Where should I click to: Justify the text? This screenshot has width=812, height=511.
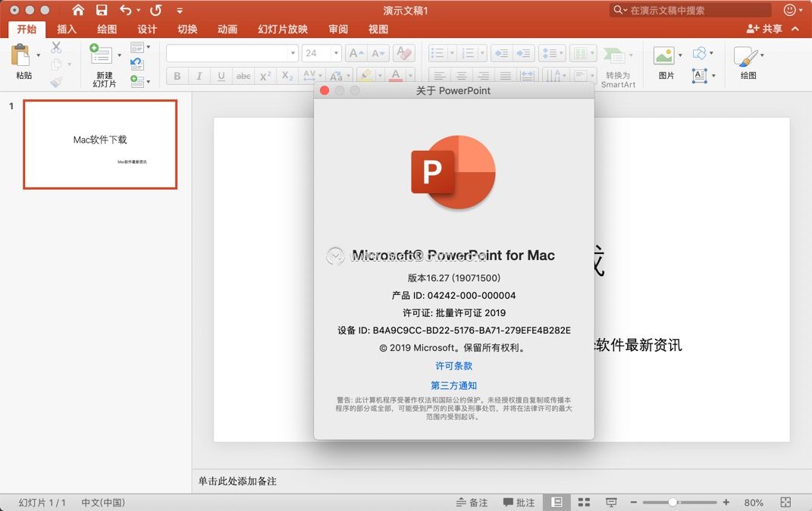tap(505, 76)
